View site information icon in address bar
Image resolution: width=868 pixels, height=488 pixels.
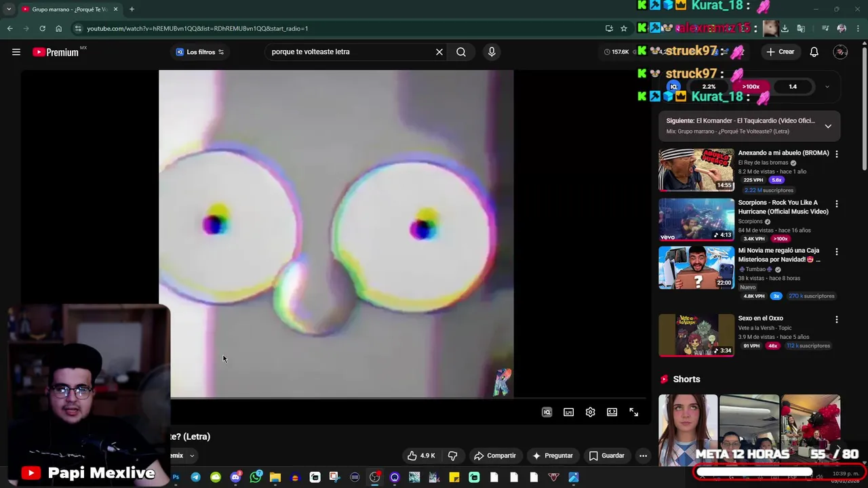pyautogui.click(x=78, y=28)
